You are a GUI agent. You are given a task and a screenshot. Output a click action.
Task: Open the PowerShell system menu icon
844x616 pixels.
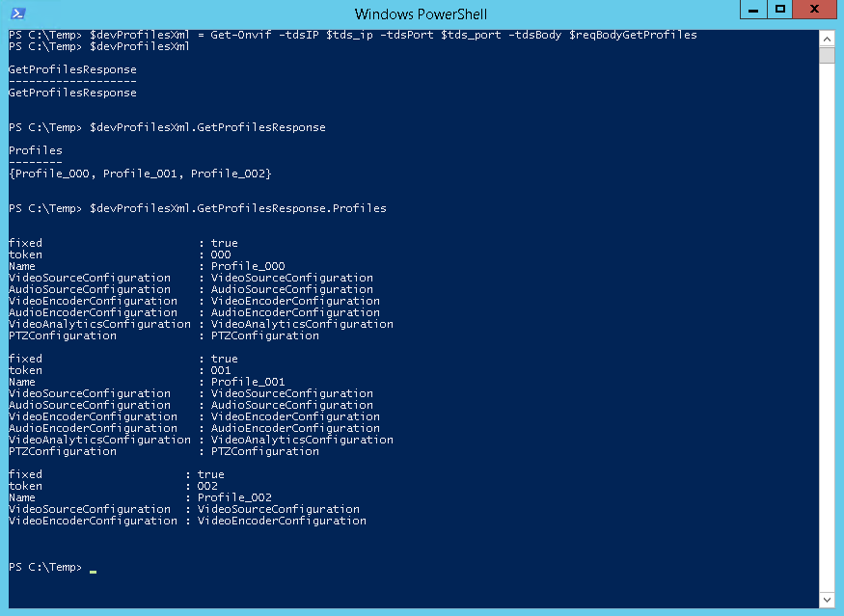tap(17, 13)
